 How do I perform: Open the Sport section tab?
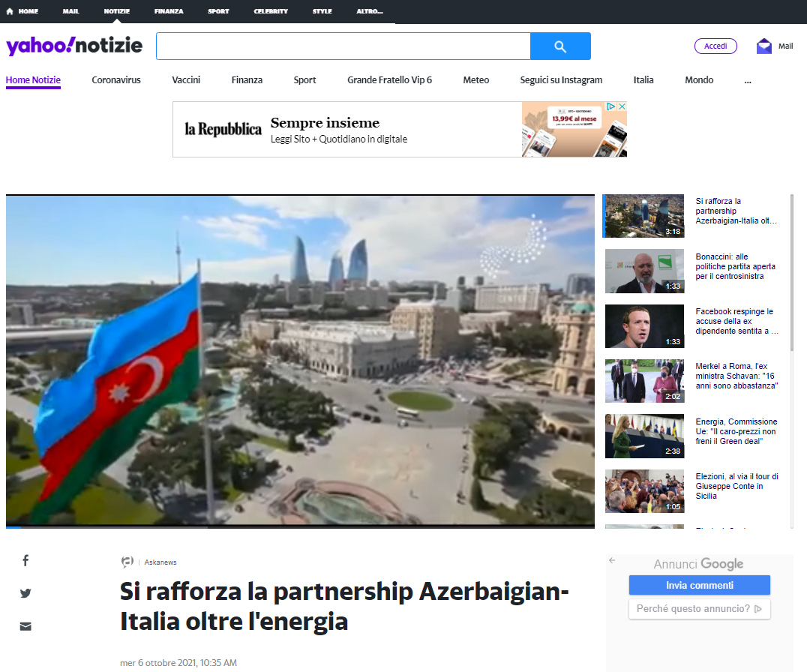click(304, 80)
